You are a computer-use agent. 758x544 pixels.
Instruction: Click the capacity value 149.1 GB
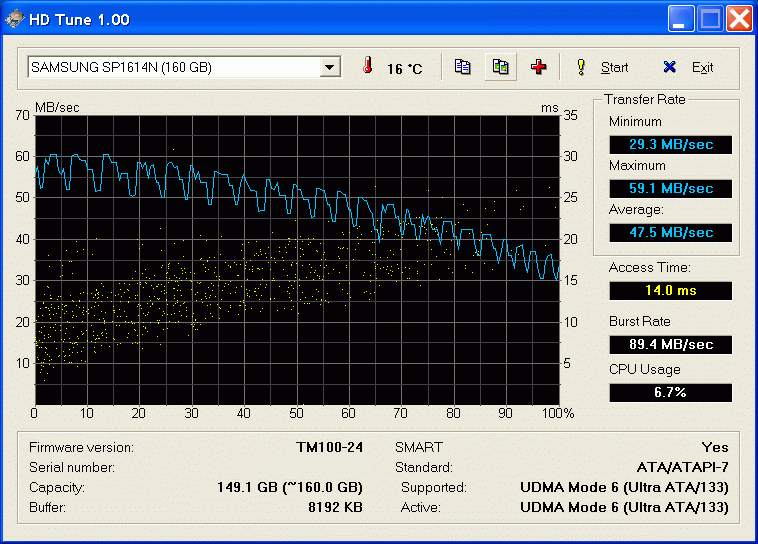coord(290,487)
